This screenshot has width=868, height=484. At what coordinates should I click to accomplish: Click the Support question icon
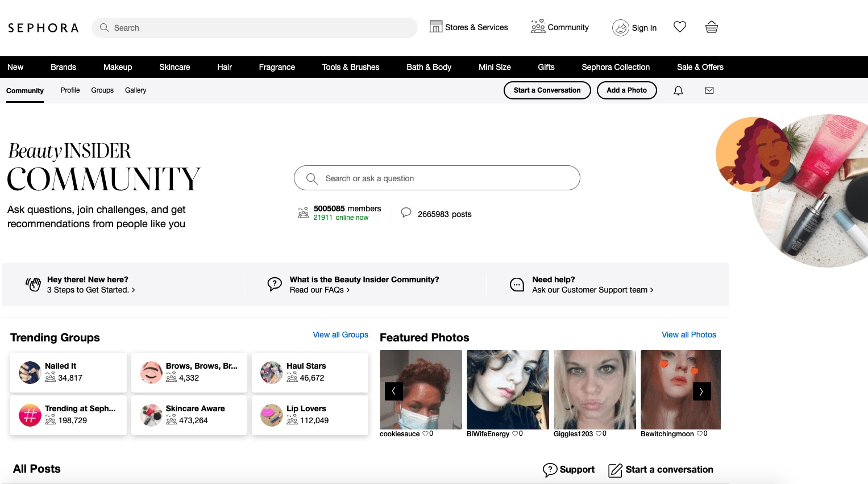[x=550, y=470]
